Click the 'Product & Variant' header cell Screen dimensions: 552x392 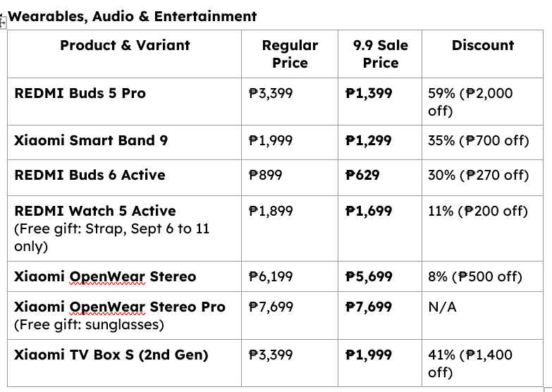tap(125, 45)
